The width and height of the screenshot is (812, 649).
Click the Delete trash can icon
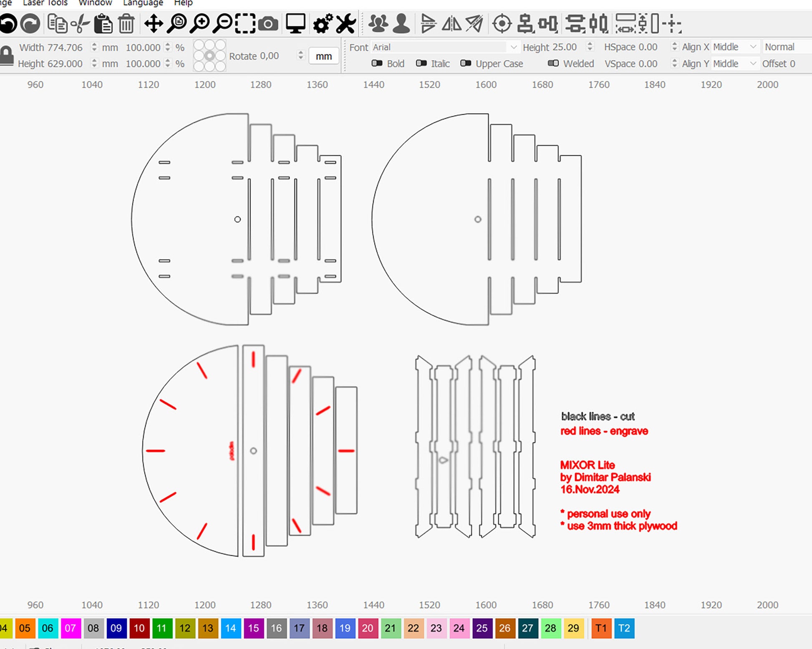tap(126, 24)
